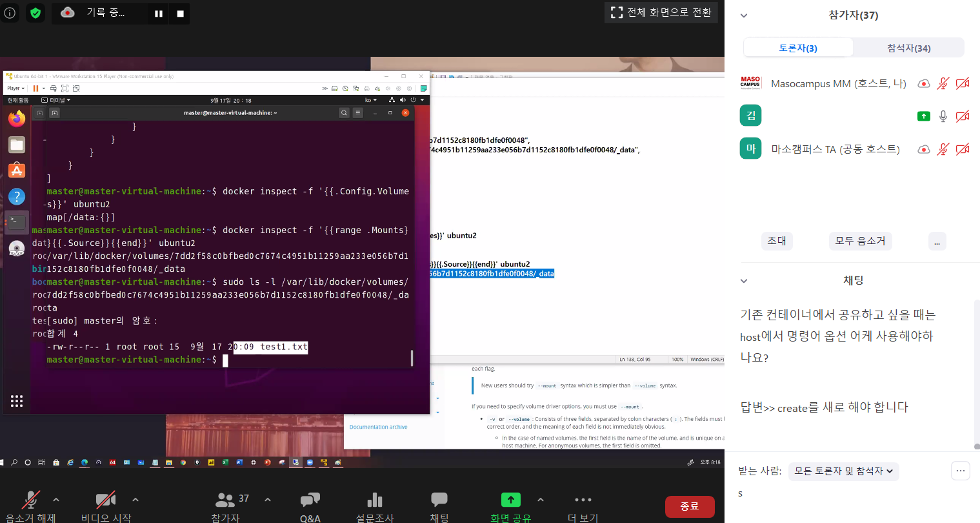Stop the Zoom recording
This screenshot has height=523, width=980.
pos(180,14)
